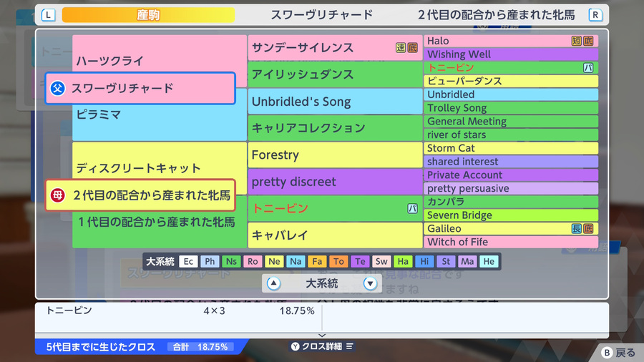Select the ビューパーダンス pedigree cell
The image size is (644, 362).
click(511, 81)
